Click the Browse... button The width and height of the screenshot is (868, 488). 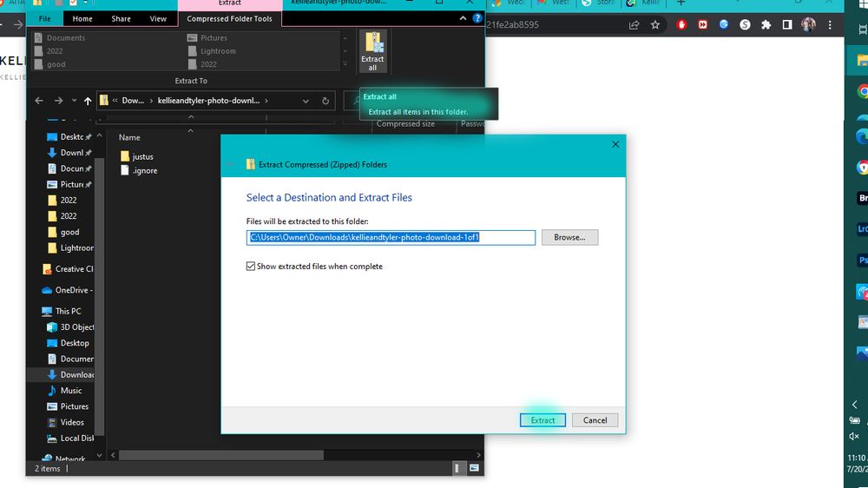569,237
